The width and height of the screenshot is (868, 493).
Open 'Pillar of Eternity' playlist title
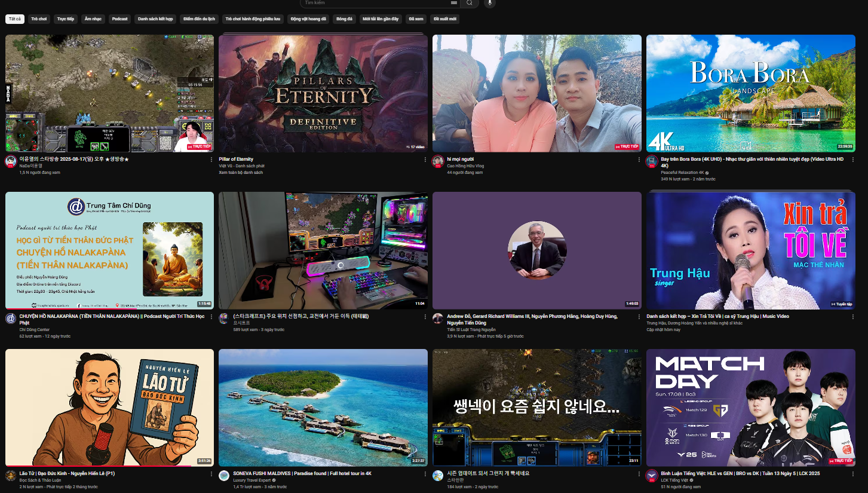236,159
